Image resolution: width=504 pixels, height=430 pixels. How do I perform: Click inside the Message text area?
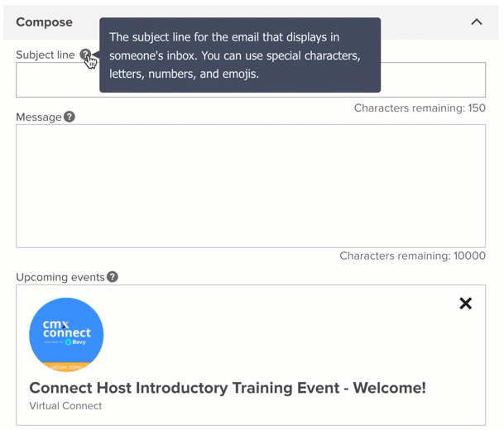tap(251, 186)
